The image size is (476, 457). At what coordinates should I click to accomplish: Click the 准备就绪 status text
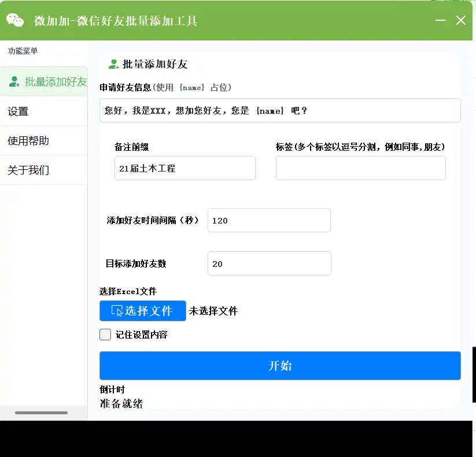click(x=121, y=403)
